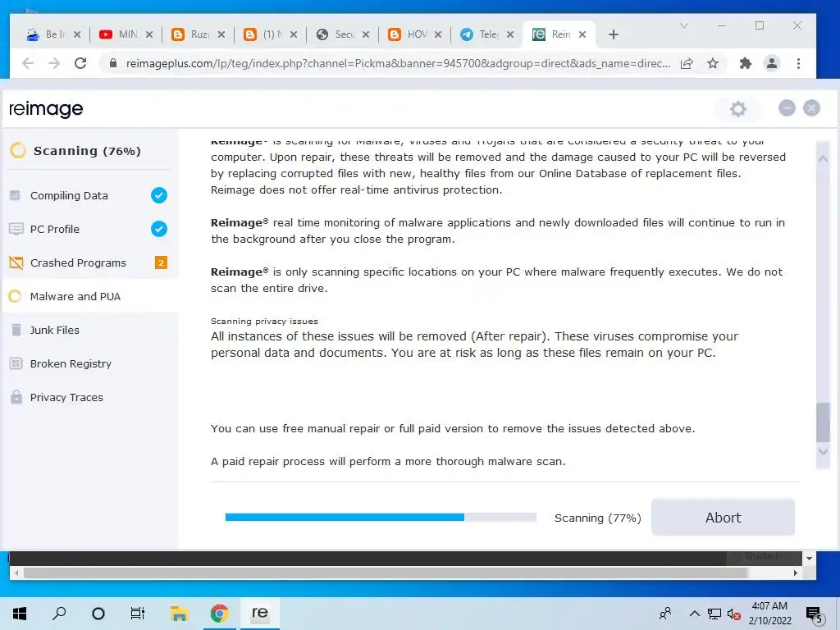The width and height of the screenshot is (840, 630).
Task: Click the Privacy Traces lock icon
Action: coord(16,397)
